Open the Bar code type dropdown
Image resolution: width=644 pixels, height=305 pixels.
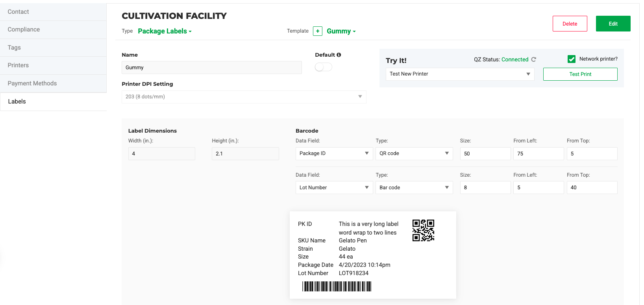pos(414,188)
